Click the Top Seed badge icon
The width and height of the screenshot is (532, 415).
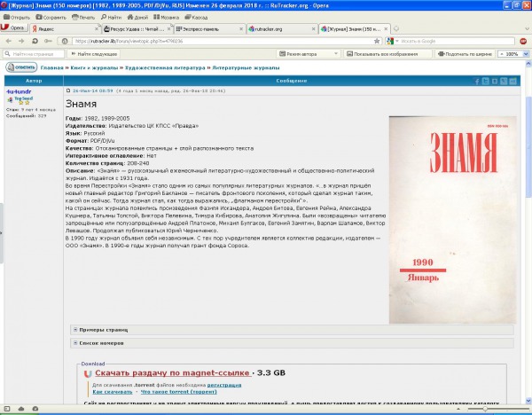point(20,100)
